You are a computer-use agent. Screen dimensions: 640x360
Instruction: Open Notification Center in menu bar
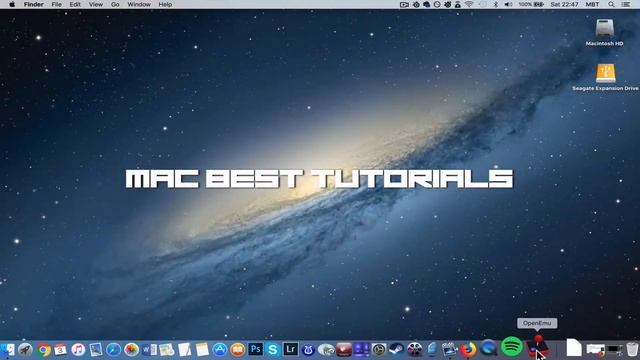click(626, 4)
